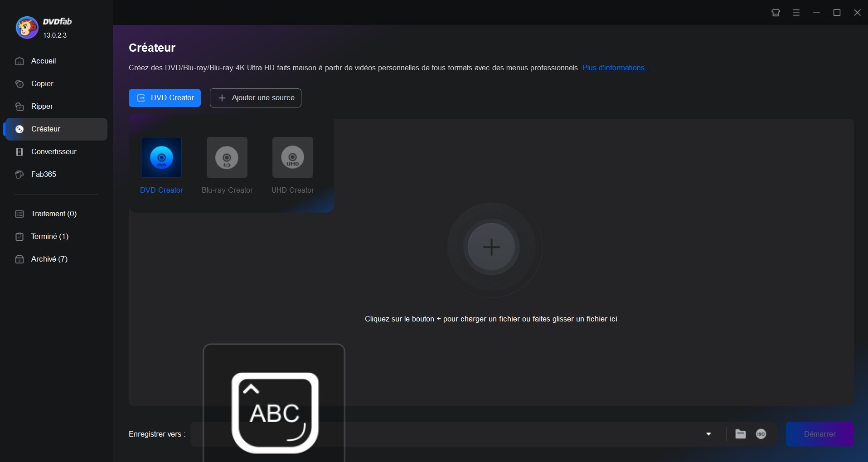Minimize the DVDFab window
Screen dimensions: 868x462
coord(817,13)
